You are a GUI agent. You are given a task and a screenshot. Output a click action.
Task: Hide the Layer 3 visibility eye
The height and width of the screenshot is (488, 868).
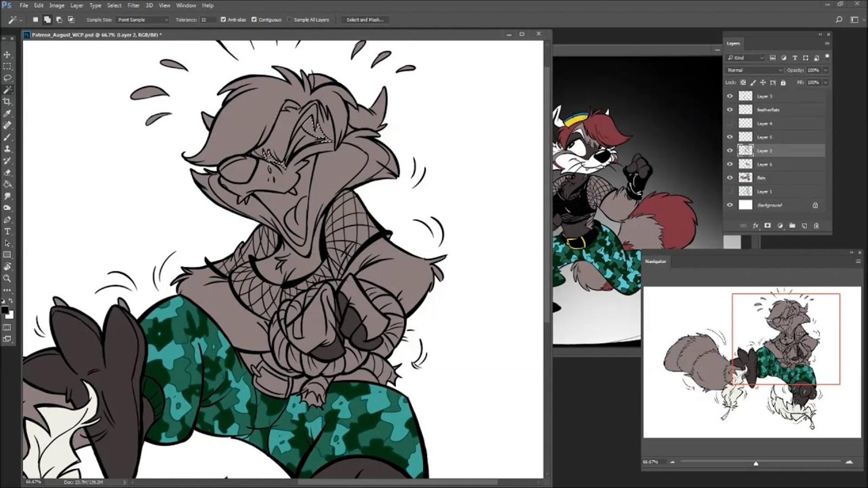730,96
